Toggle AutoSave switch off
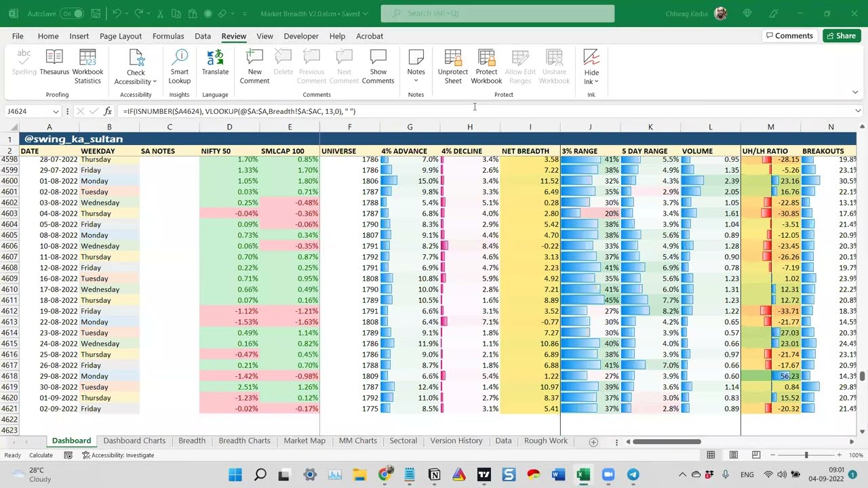Viewport: 868px width, 488px height. (x=71, y=14)
